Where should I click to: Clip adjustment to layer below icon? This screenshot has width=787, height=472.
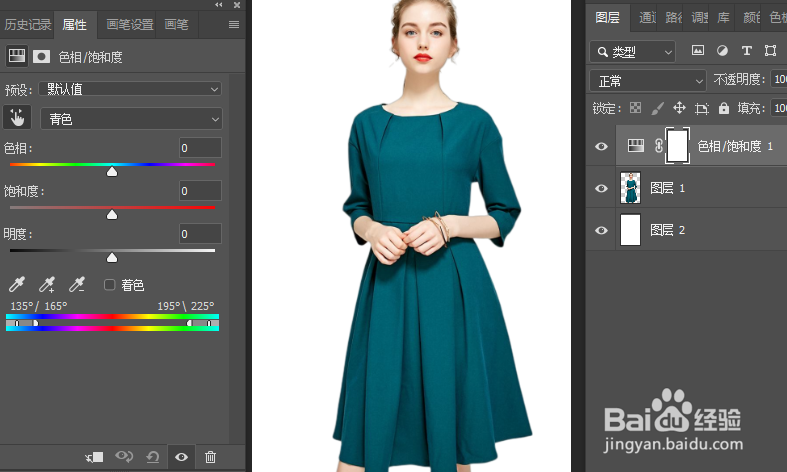click(x=94, y=457)
